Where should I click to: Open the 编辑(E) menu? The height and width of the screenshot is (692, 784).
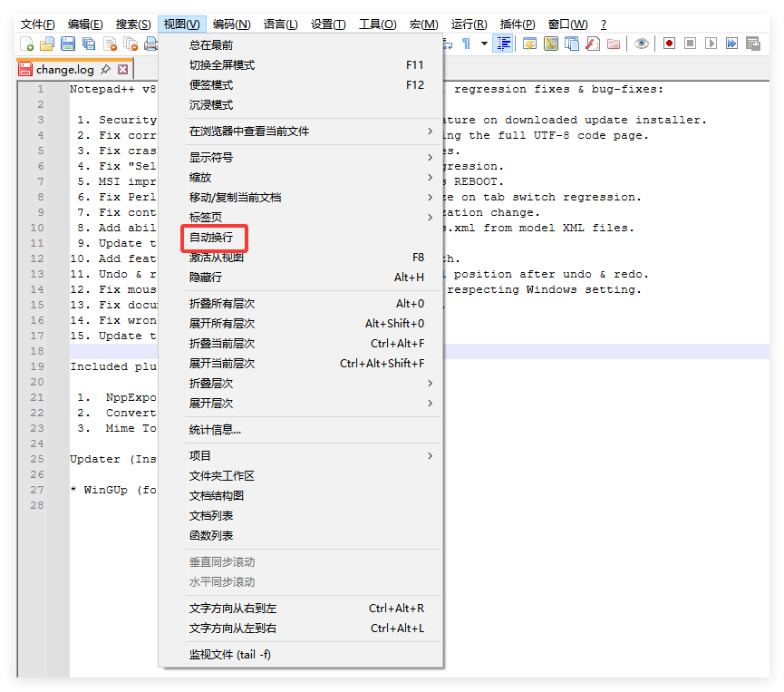pyautogui.click(x=85, y=24)
